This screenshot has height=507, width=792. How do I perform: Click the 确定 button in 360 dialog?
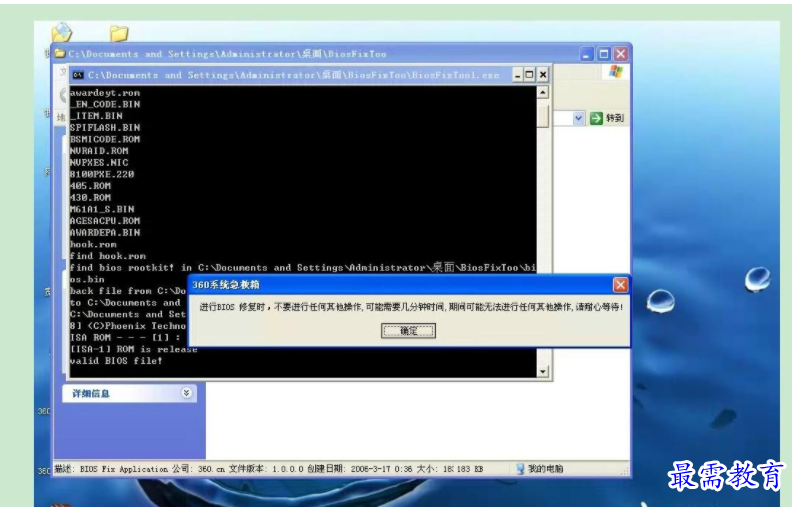[408, 331]
